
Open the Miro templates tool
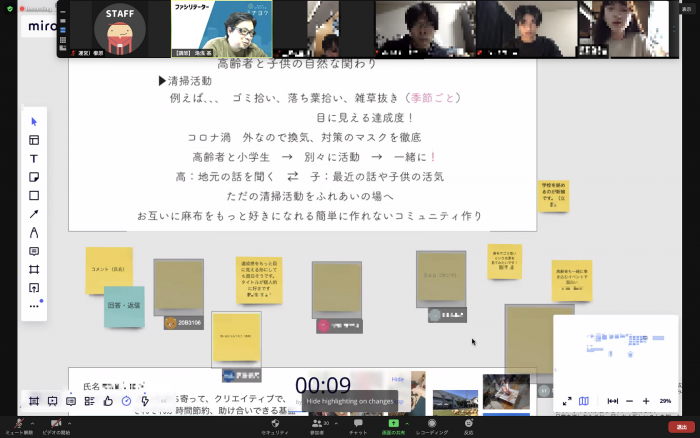(x=34, y=140)
